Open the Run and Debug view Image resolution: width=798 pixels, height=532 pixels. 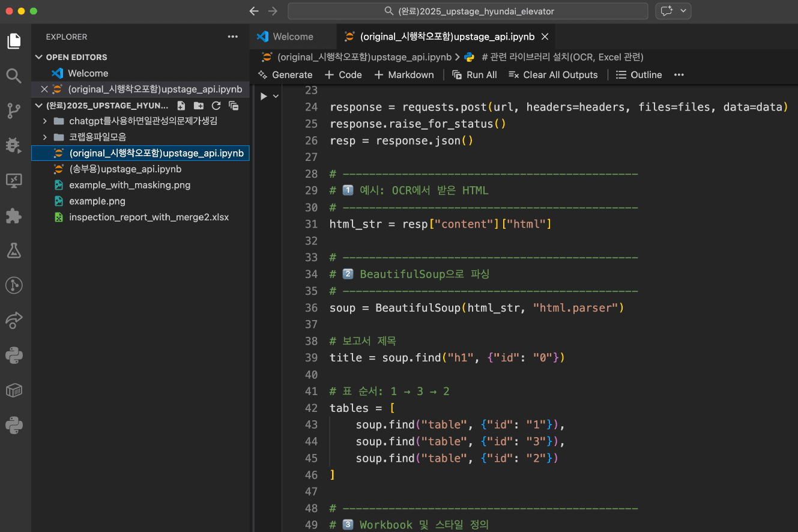pyautogui.click(x=14, y=145)
